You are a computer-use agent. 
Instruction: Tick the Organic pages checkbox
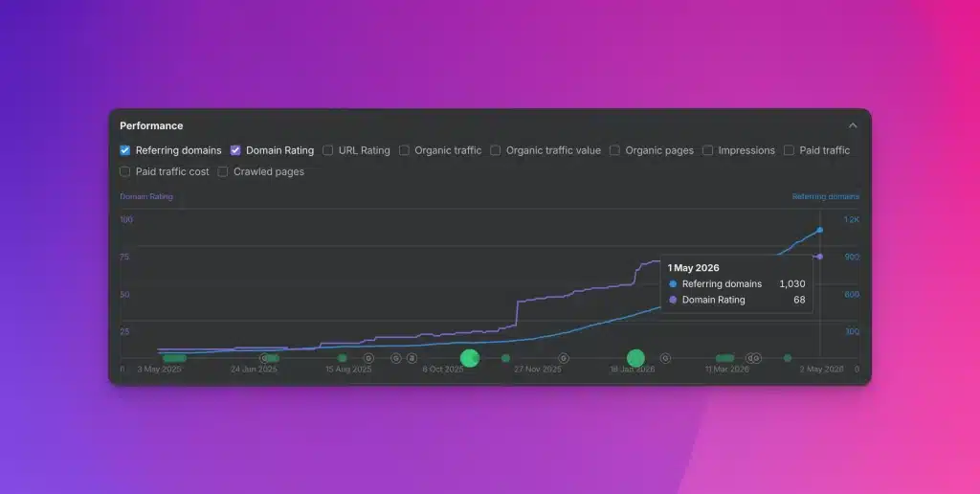tap(615, 150)
